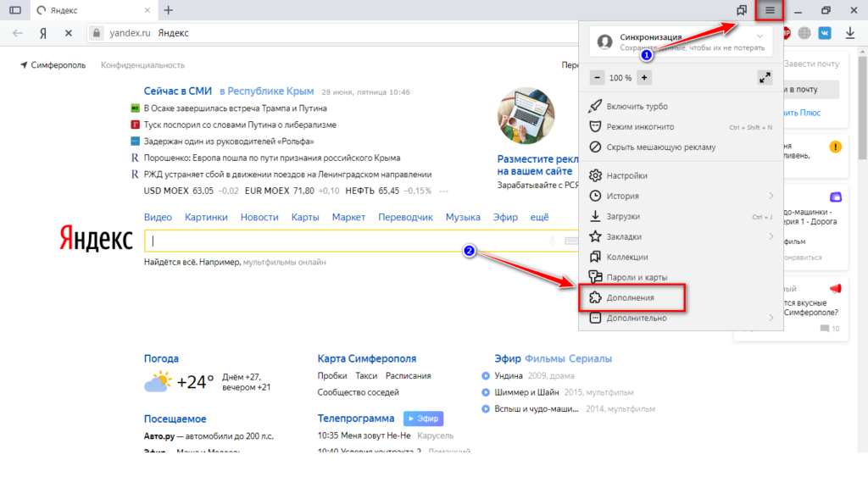Click the мультфильмы онлайн example query

[x=285, y=263]
